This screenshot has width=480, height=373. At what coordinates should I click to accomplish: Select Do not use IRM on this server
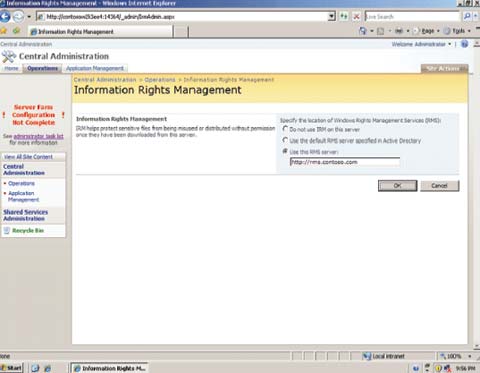pyautogui.click(x=285, y=129)
